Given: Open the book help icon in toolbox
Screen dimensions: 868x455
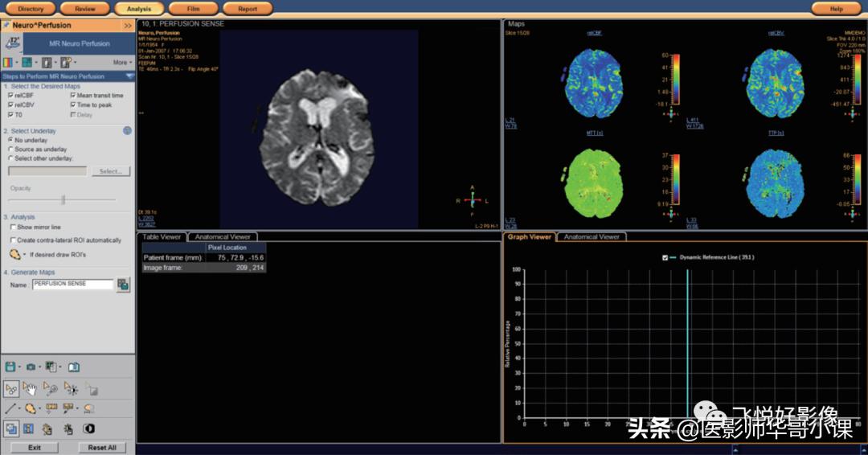Looking at the screenshot, I should tap(74, 367).
